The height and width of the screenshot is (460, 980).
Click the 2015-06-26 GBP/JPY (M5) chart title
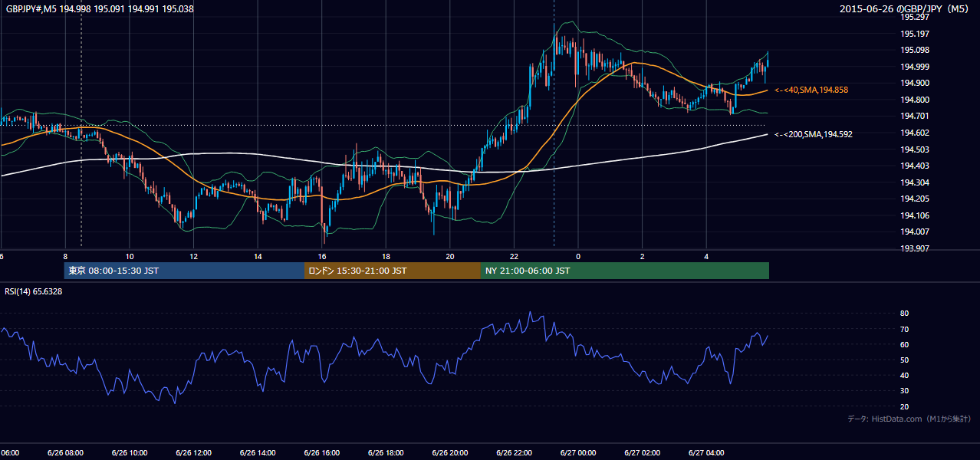pos(906,9)
